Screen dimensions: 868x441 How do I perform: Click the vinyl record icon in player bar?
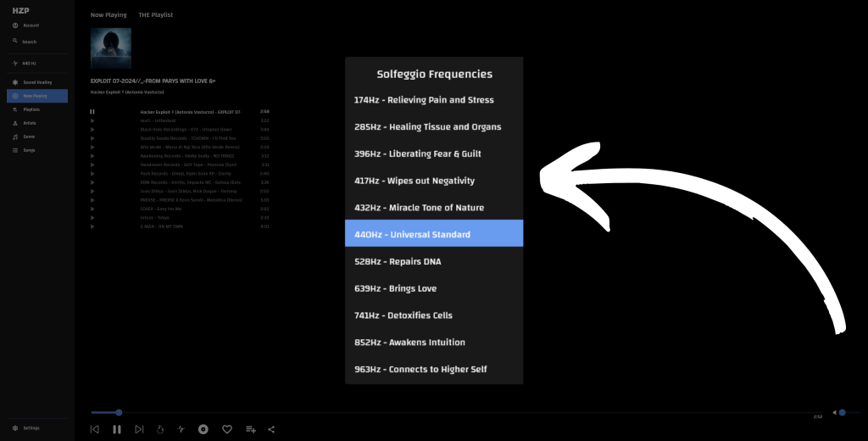203,429
